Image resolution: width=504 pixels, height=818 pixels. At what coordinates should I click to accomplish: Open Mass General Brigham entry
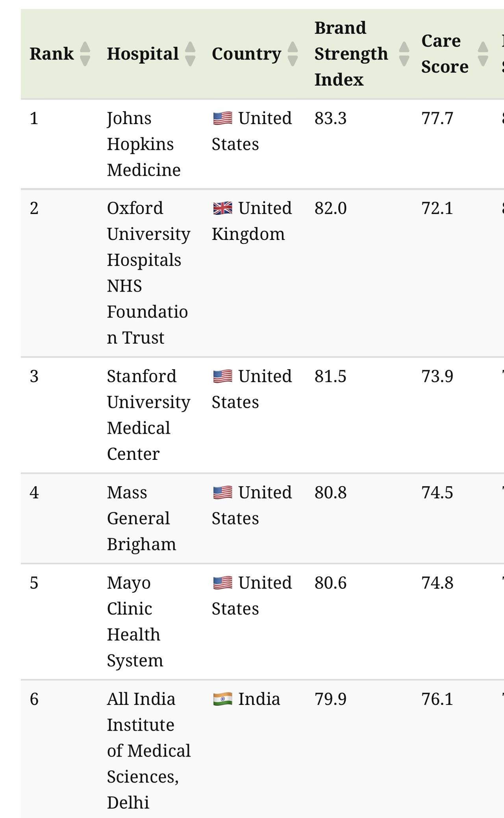tap(141, 518)
